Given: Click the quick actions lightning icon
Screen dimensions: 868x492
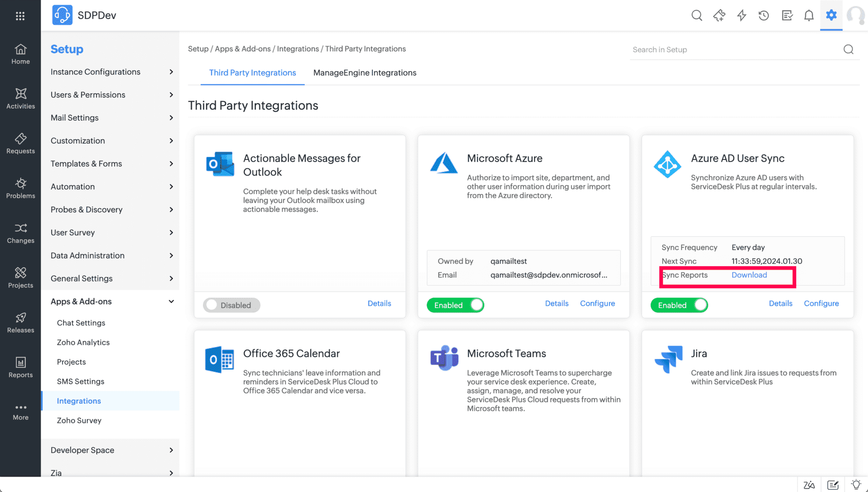Looking at the screenshot, I should click(x=742, y=15).
